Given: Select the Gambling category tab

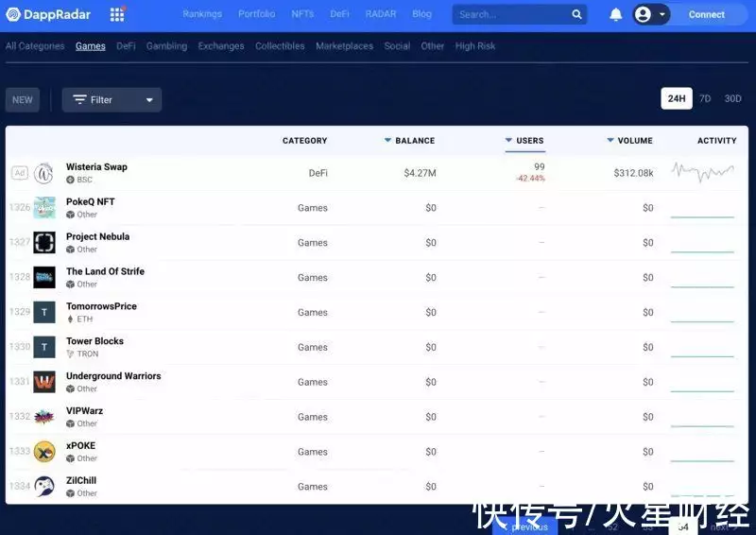Looking at the screenshot, I should pos(167,45).
